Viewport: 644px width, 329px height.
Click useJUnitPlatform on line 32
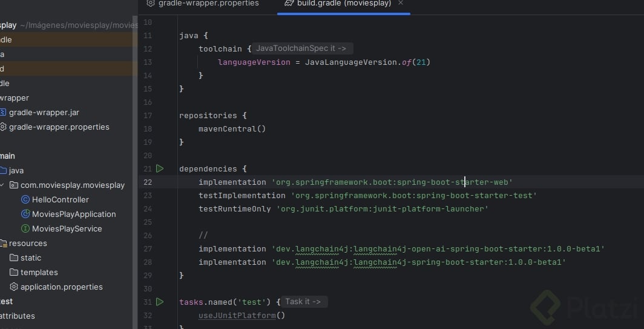click(x=237, y=316)
